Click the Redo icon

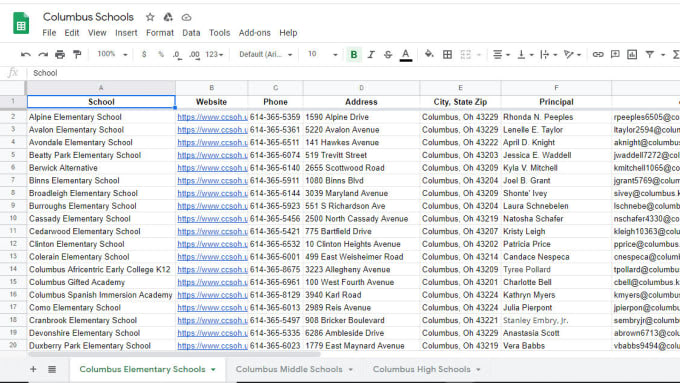[43, 55]
